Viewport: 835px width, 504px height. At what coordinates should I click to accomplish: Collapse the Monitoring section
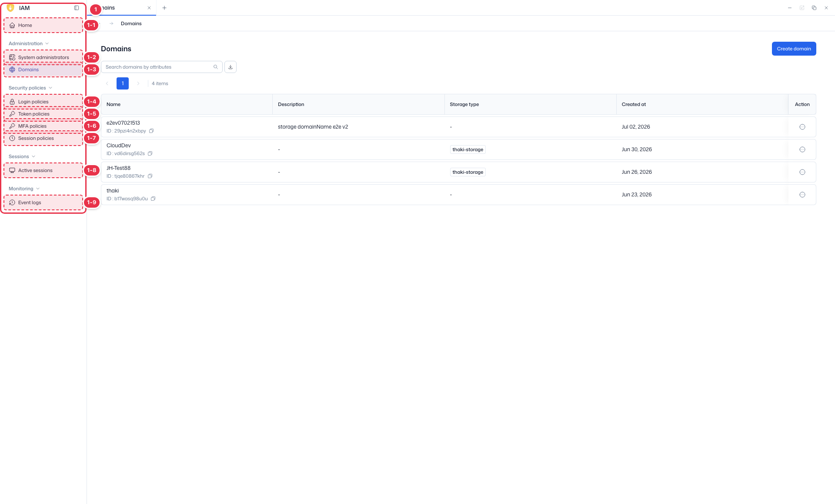(x=24, y=189)
